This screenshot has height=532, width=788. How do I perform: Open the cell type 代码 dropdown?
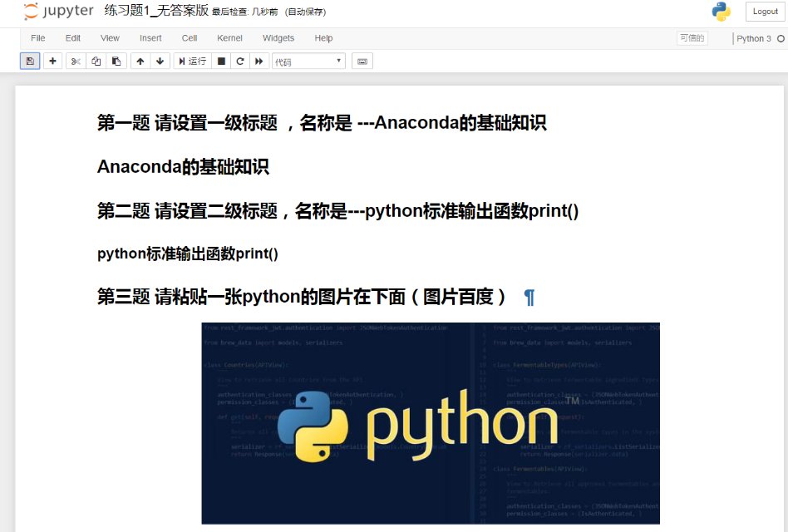pos(308,62)
